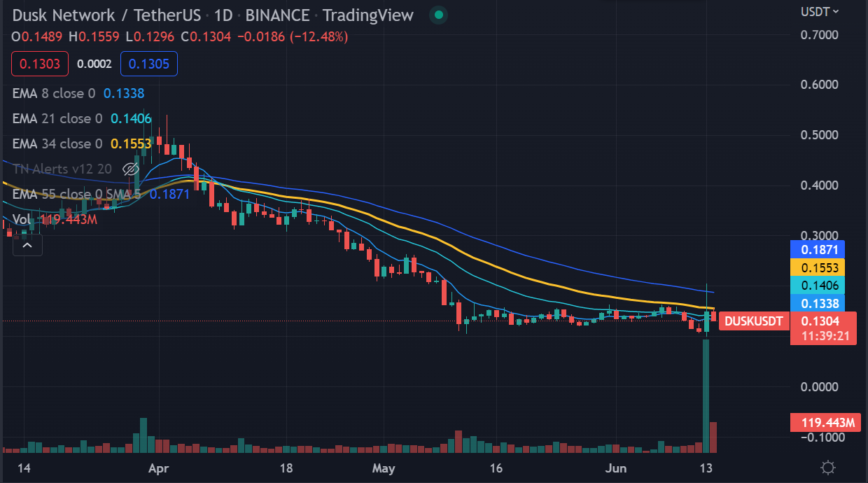Click the large green volume bar at 13
This screenshot has height=483, width=868.
coord(706,396)
